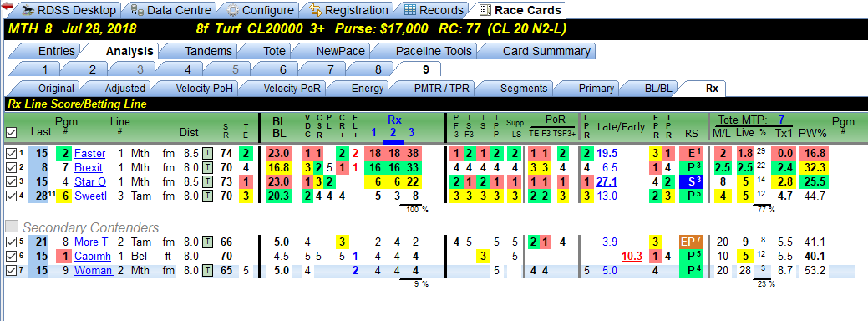
Task: Open the Woman horse link
Action: tap(93, 271)
